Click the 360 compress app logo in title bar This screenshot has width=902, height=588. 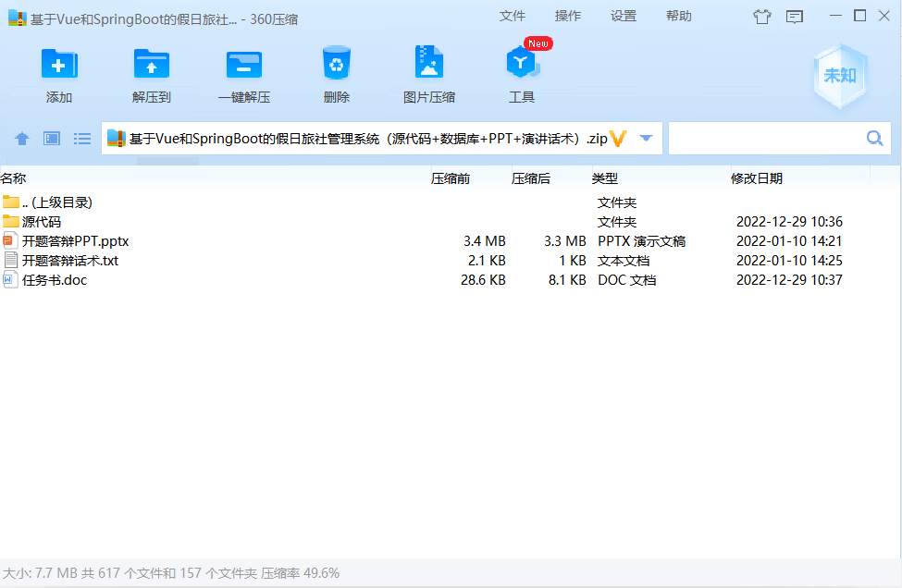click(18, 18)
